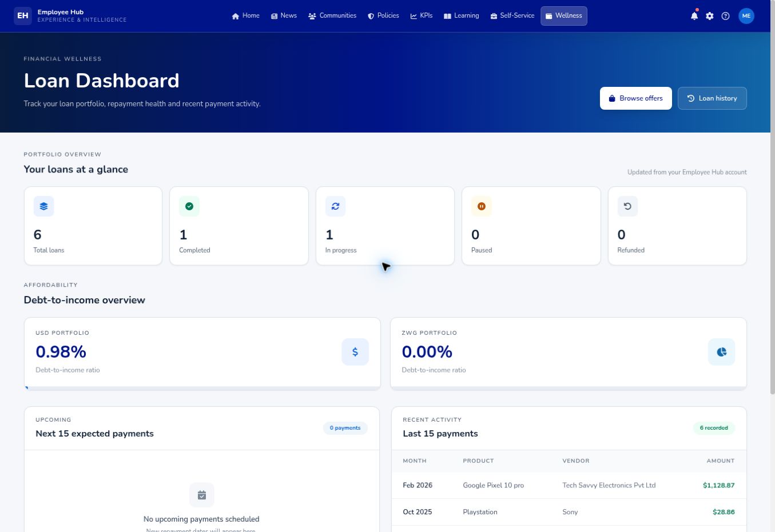Open the KPIs menu item
The width and height of the screenshot is (775, 532).
422,16
